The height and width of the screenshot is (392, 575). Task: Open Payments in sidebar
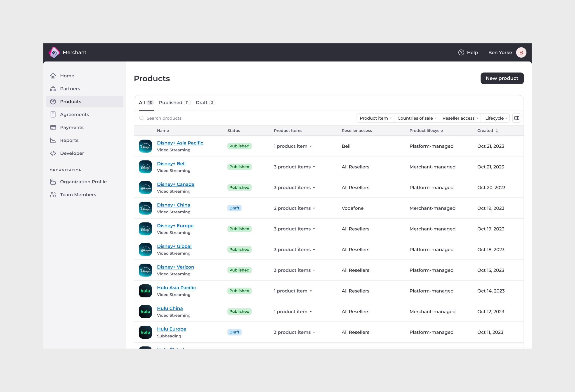[x=85, y=128]
